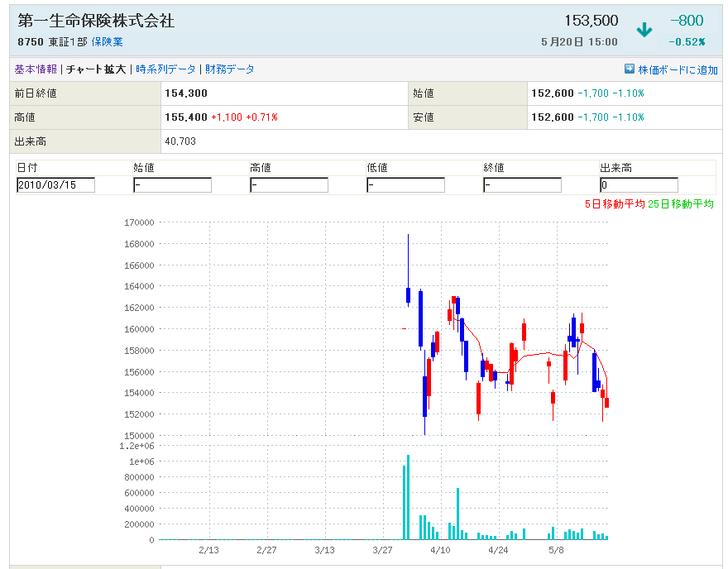Go to the 財務データ tab
Screen dimensions: 728x569
coord(230,69)
